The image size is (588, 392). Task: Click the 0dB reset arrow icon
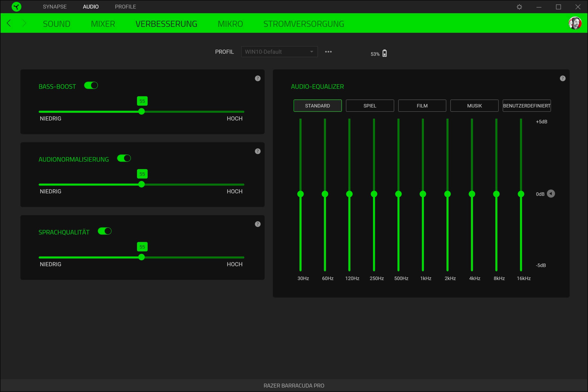pyautogui.click(x=551, y=194)
